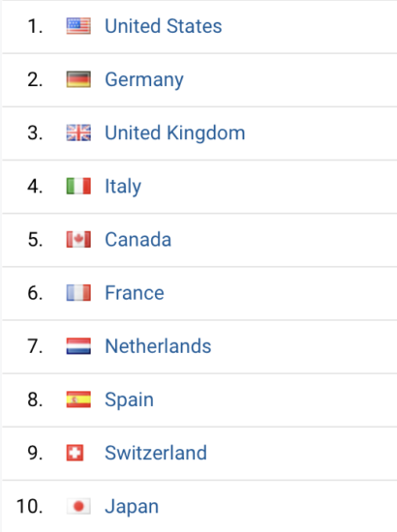Image resolution: width=397 pixels, height=532 pixels.
Task: Click the United States flag icon
Action: tap(78, 26)
